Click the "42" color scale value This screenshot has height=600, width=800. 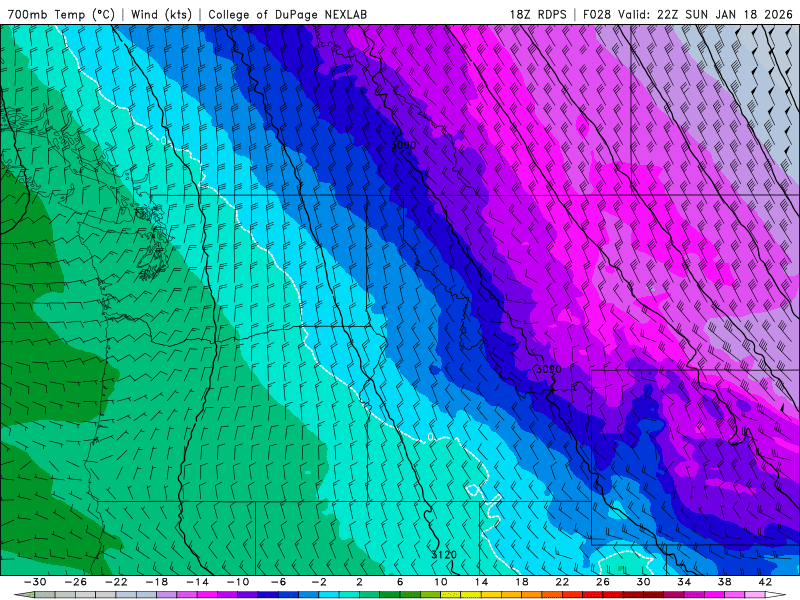[x=765, y=582]
